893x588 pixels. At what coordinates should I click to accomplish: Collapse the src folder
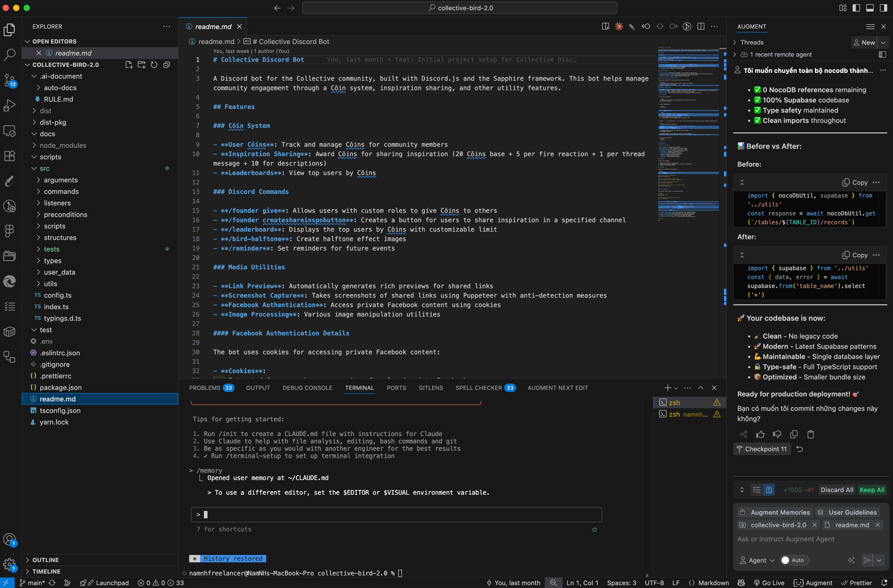pos(45,168)
